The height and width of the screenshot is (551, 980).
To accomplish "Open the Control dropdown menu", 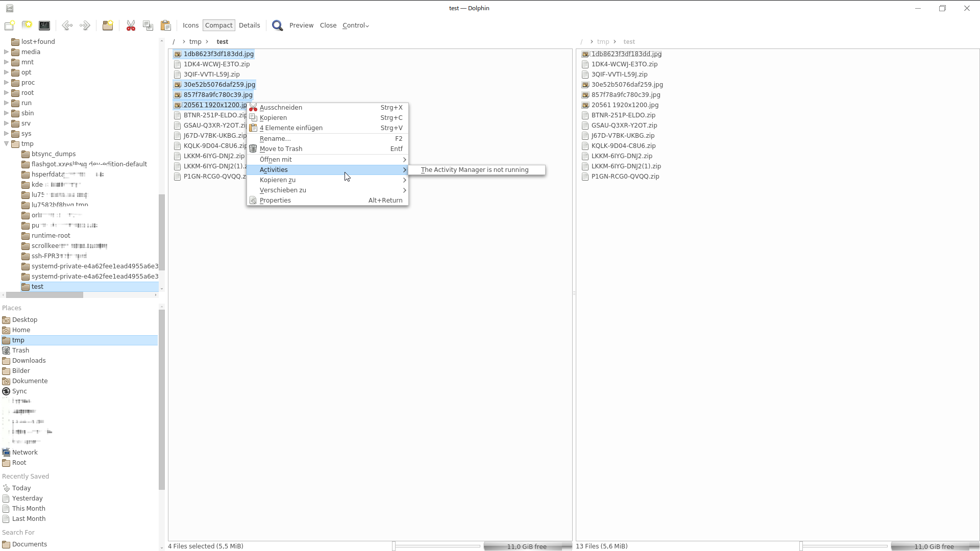I will click(x=355, y=26).
